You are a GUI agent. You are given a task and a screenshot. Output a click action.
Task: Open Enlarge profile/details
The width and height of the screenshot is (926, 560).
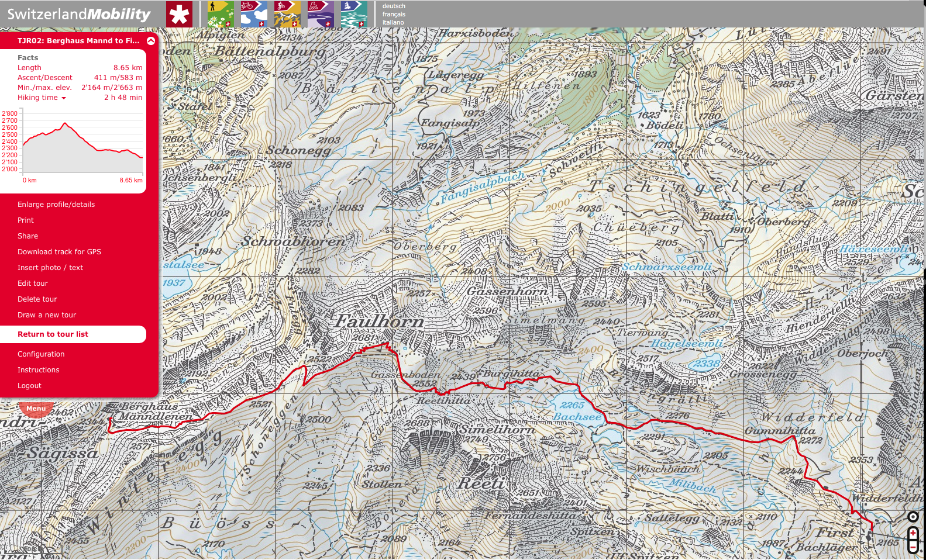56,205
